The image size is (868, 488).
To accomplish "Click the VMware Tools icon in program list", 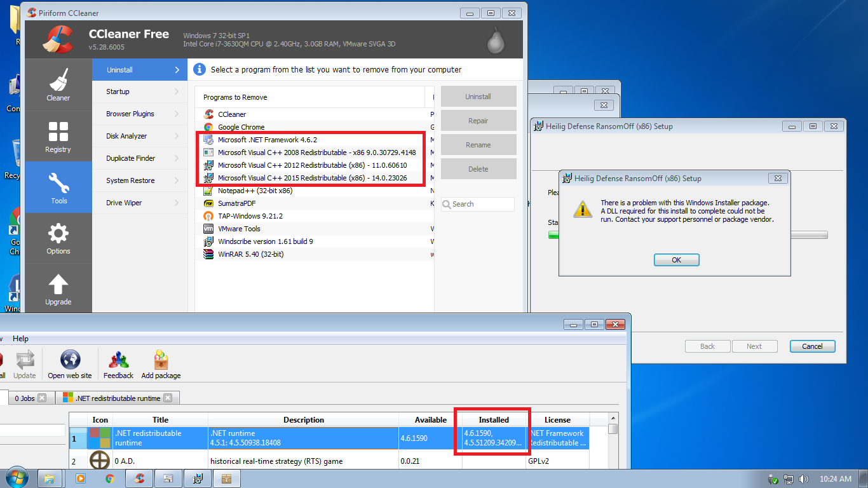I will [208, 229].
